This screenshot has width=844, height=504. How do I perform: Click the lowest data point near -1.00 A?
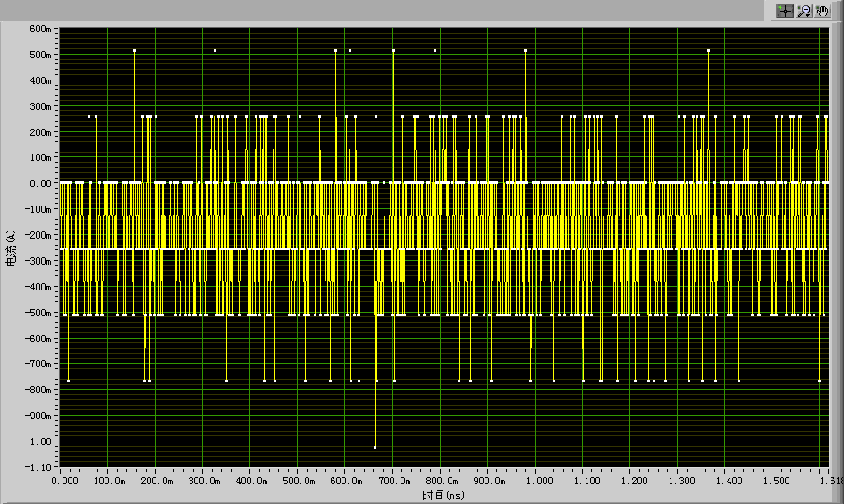(x=376, y=447)
